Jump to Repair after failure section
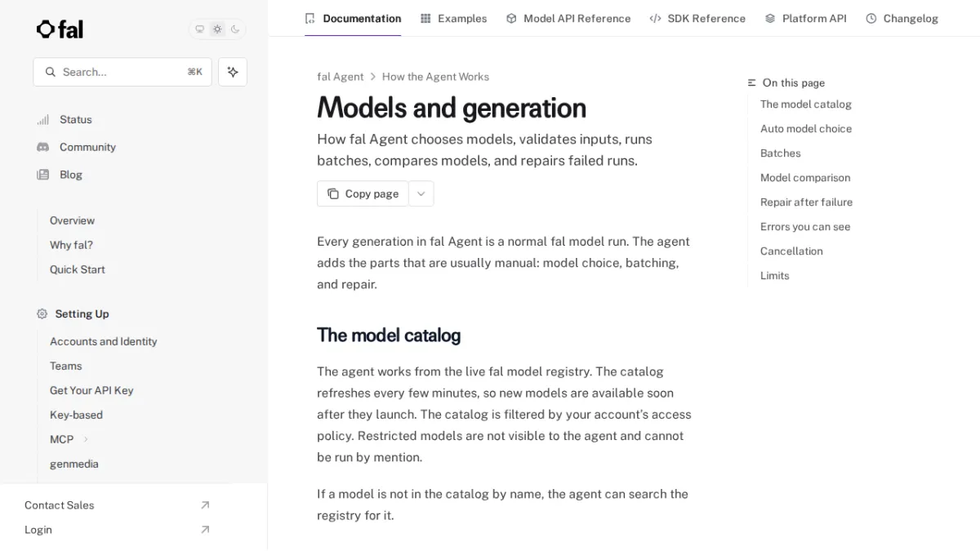This screenshot has width=980, height=551. [806, 202]
